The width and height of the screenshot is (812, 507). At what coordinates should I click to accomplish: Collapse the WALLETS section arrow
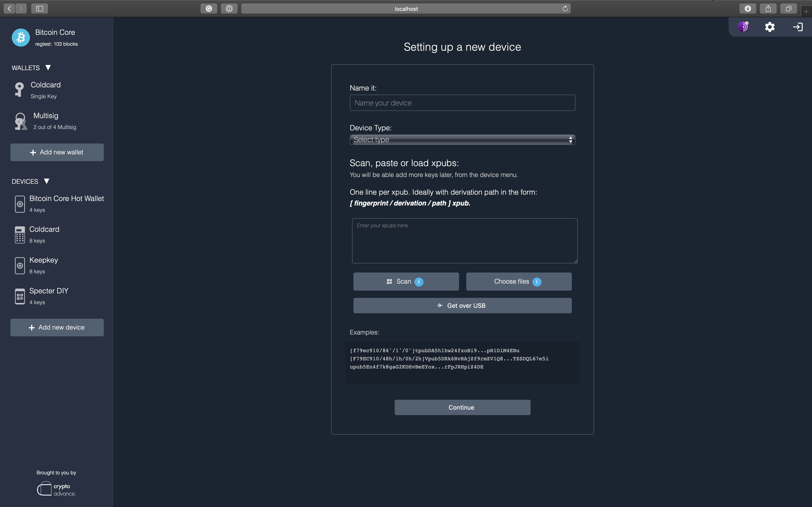coord(48,67)
